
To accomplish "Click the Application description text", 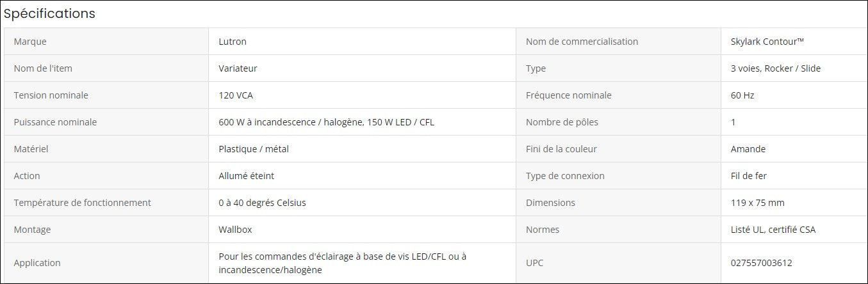I will coord(342,263).
